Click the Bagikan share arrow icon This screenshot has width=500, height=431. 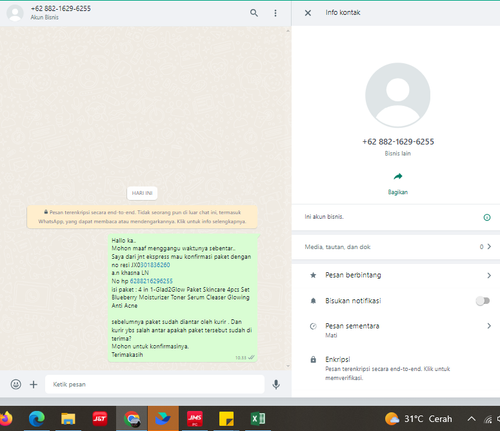pos(398,176)
